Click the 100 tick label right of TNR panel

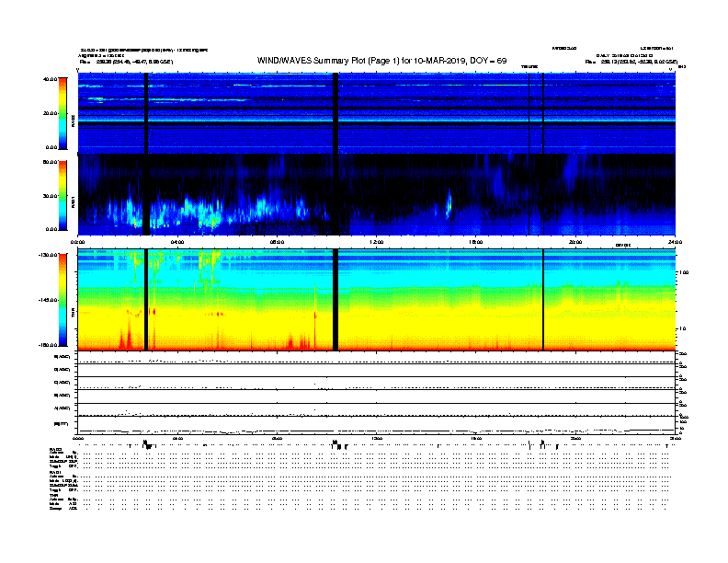(x=685, y=272)
